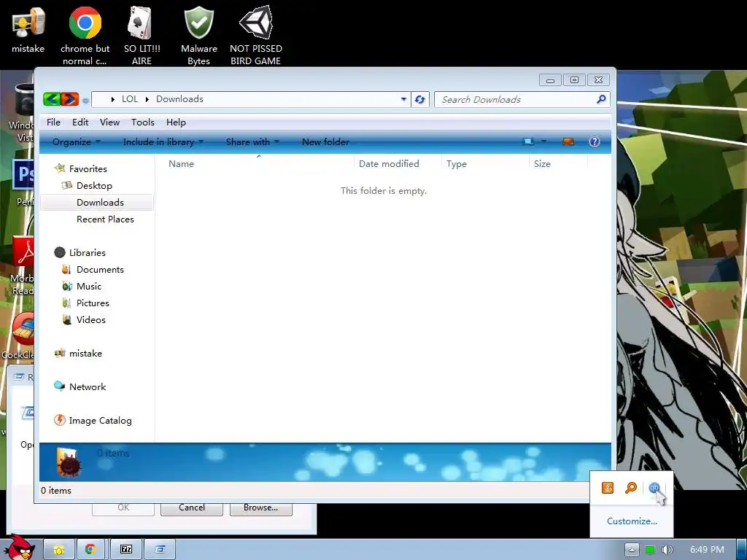Screen dimensions: 747x560
Task: Open the Malware Bytes shield desktop icon
Action: click(198, 36)
